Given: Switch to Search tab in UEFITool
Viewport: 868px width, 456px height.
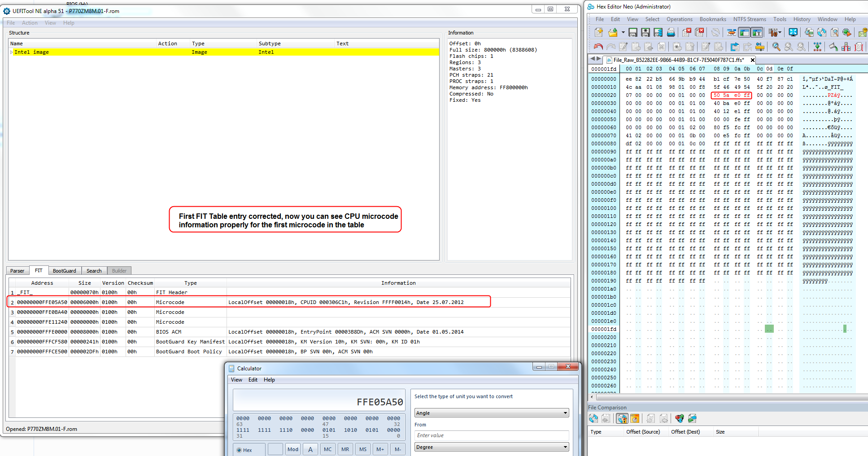Looking at the screenshot, I should (94, 271).
